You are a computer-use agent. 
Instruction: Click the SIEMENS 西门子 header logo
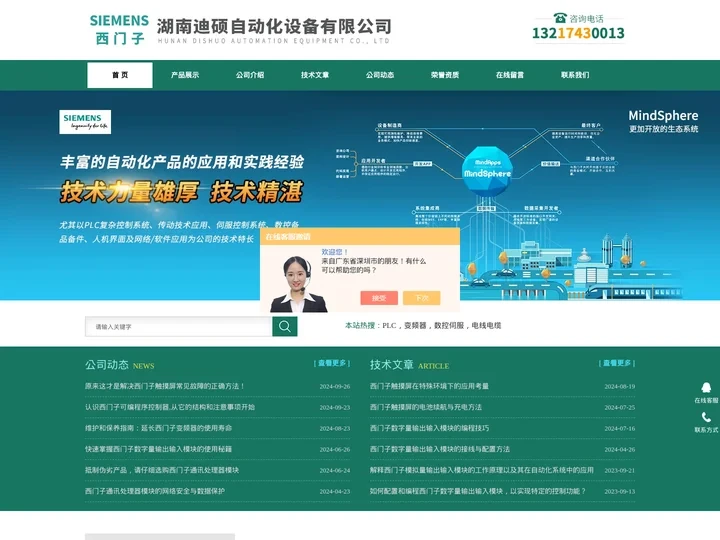tap(119, 29)
